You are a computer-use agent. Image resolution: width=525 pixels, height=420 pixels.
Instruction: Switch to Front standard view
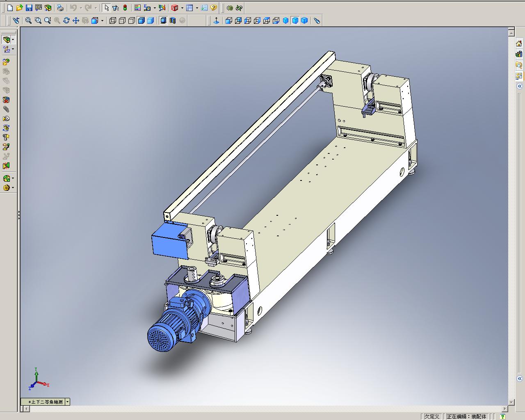coord(229,21)
